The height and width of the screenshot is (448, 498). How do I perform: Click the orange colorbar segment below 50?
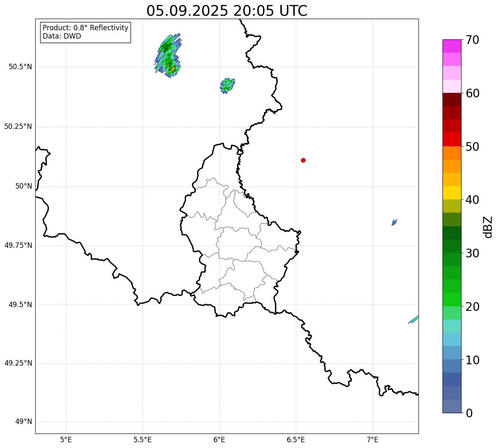452,153
